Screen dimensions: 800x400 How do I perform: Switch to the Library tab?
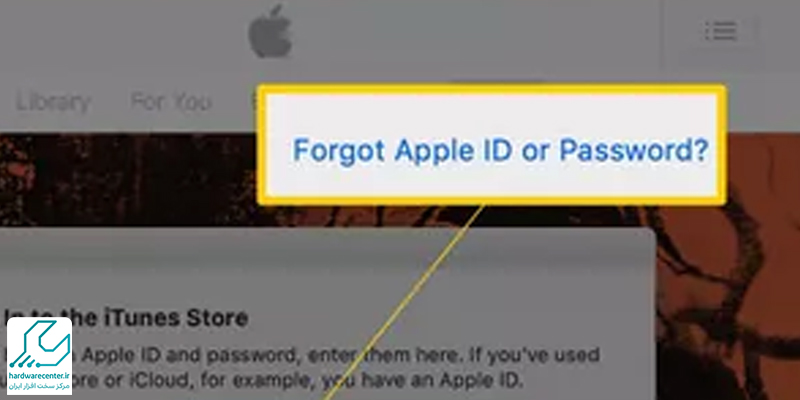53,102
